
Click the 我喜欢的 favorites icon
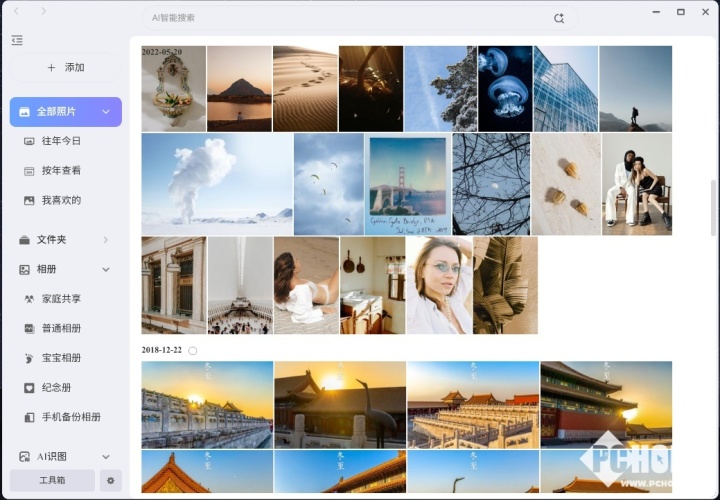pos(29,200)
